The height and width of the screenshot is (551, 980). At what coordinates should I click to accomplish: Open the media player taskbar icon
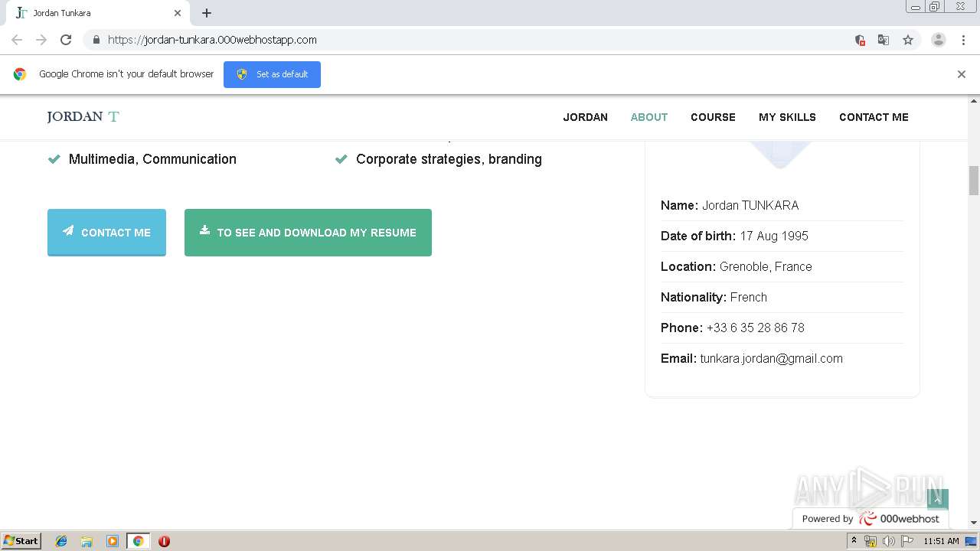(x=113, y=541)
